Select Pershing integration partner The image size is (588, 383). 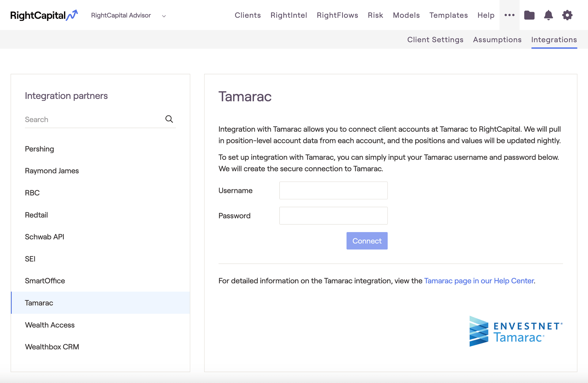100,149
